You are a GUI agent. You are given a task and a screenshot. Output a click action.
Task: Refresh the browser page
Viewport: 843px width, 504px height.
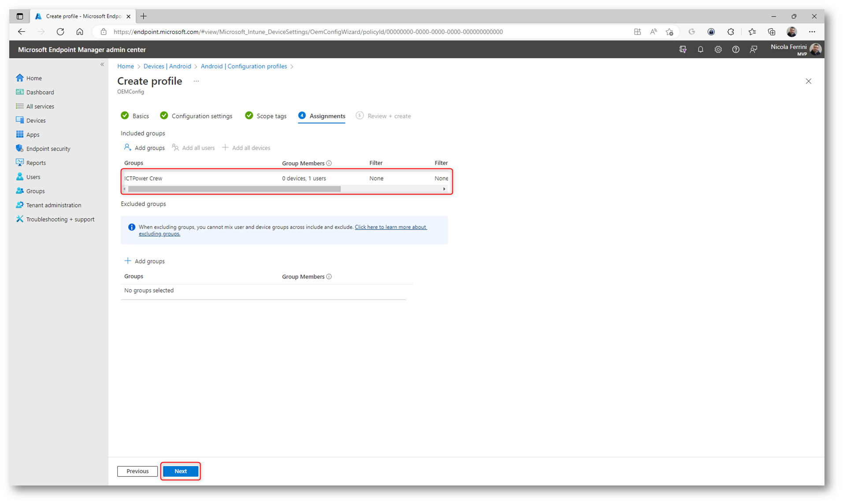[60, 32]
